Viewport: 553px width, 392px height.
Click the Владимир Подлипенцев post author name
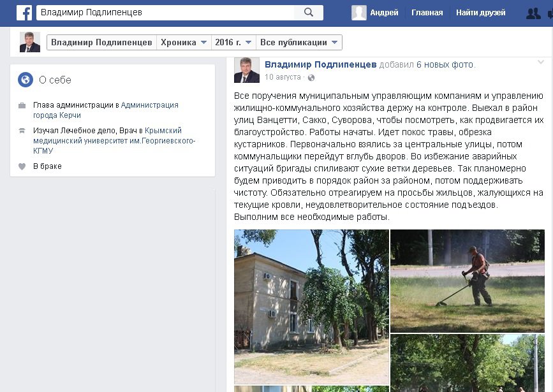[x=321, y=64]
